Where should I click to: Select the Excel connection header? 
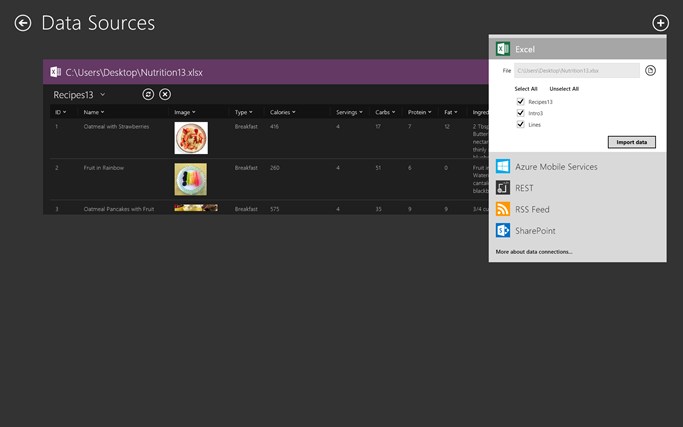[578, 49]
